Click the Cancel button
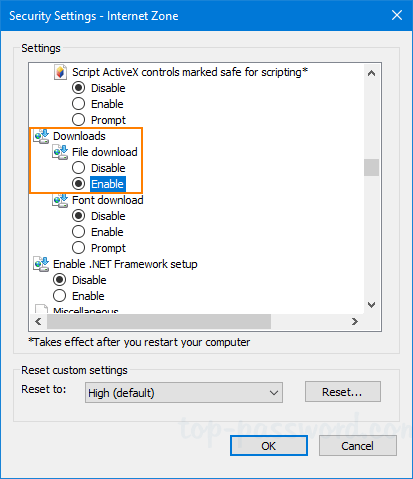The height and width of the screenshot is (479, 413). (357, 446)
